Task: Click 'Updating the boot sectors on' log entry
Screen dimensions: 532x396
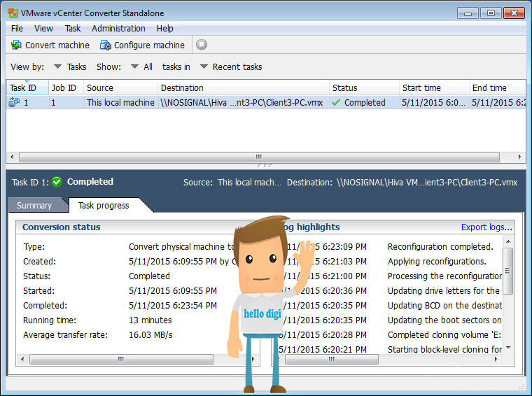Action: coord(444,320)
